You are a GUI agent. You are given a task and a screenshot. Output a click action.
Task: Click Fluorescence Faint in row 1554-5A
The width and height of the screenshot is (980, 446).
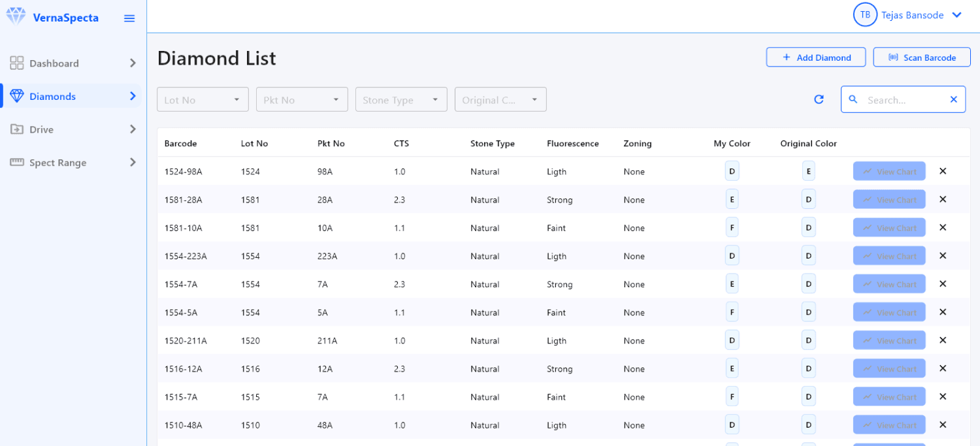click(x=557, y=312)
